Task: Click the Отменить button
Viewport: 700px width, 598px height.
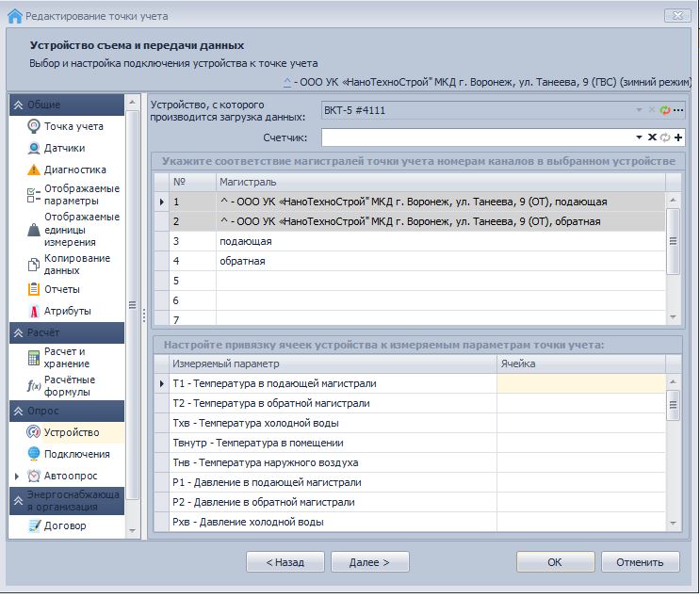Action: (x=641, y=562)
